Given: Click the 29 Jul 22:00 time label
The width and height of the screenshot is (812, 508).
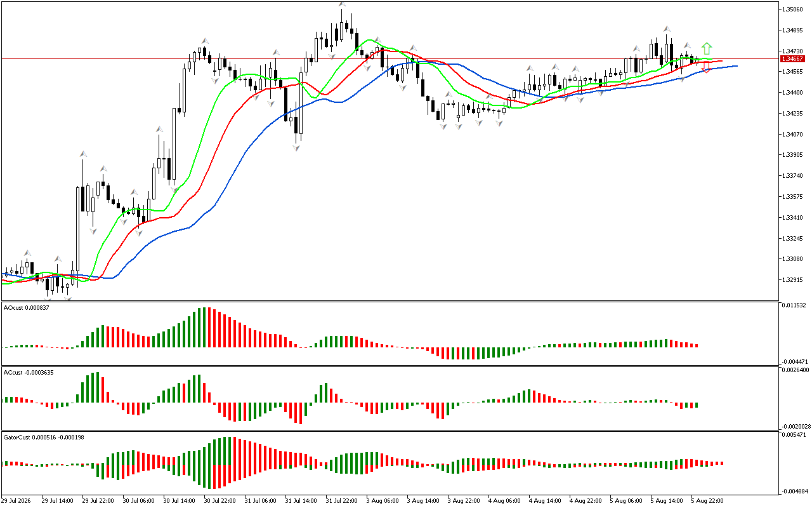Looking at the screenshot, I should coord(98,501).
